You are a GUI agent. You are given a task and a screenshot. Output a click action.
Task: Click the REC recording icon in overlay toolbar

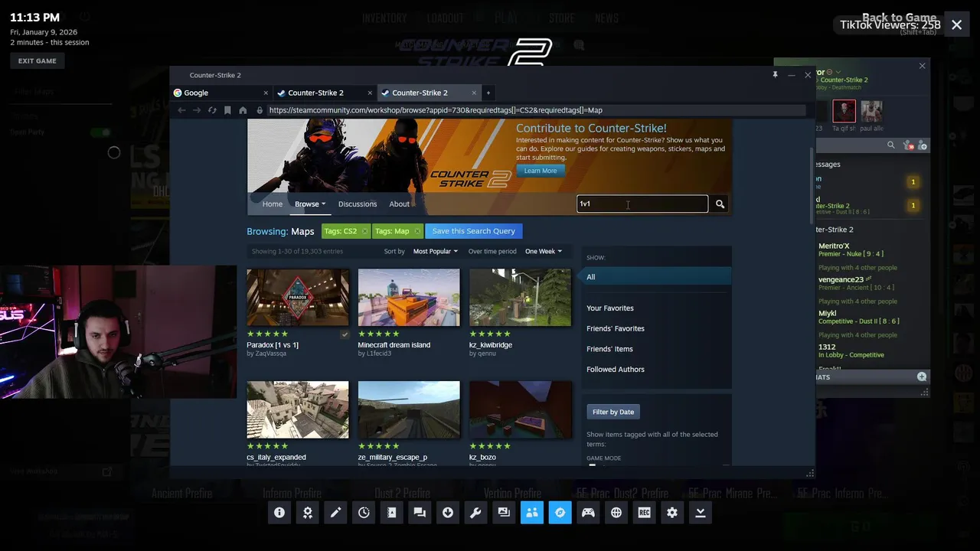pyautogui.click(x=645, y=513)
